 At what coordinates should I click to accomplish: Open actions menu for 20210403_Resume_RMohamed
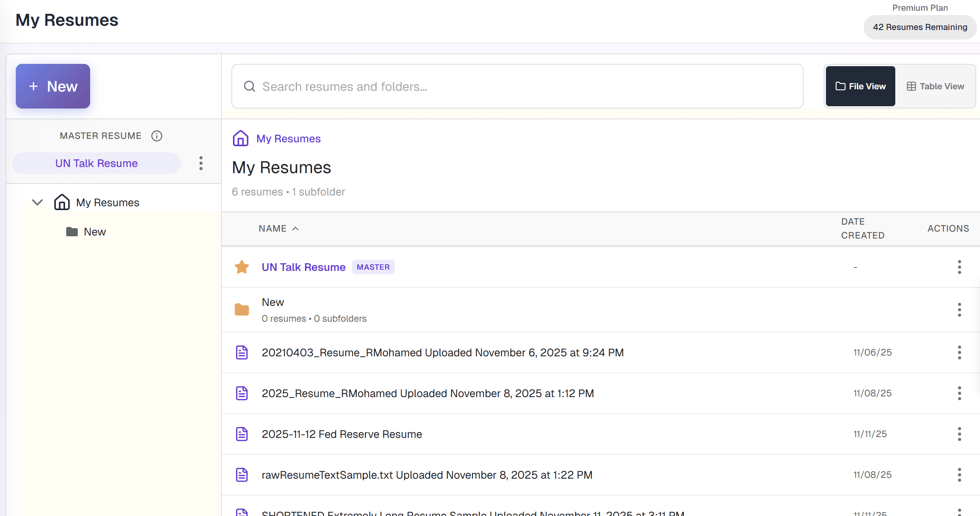tap(959, 352)
